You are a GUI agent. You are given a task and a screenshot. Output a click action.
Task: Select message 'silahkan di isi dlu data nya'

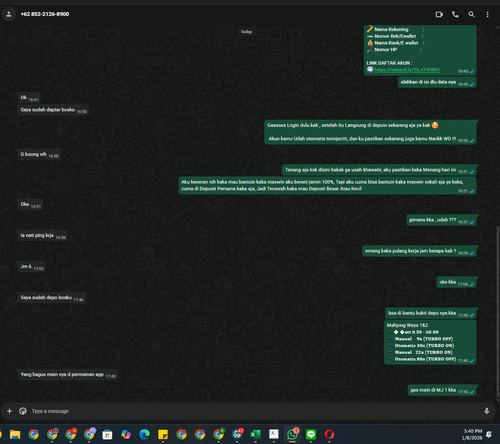(437, 82)
